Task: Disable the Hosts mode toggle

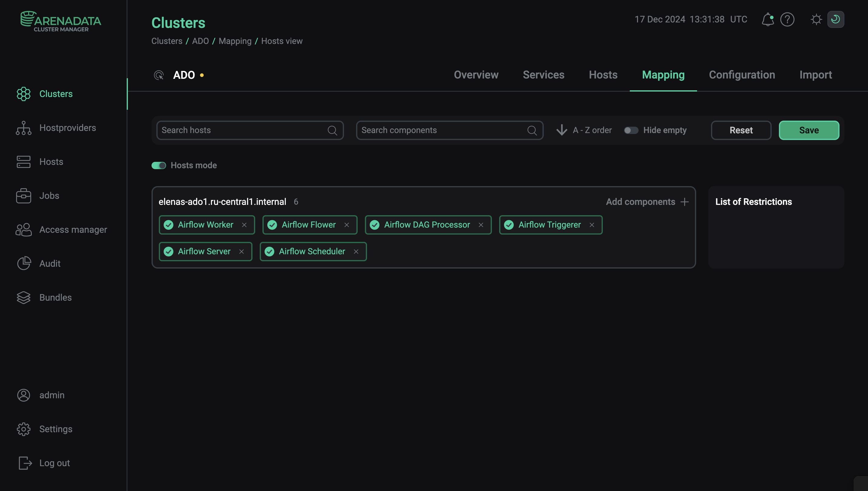Action: 159,165
